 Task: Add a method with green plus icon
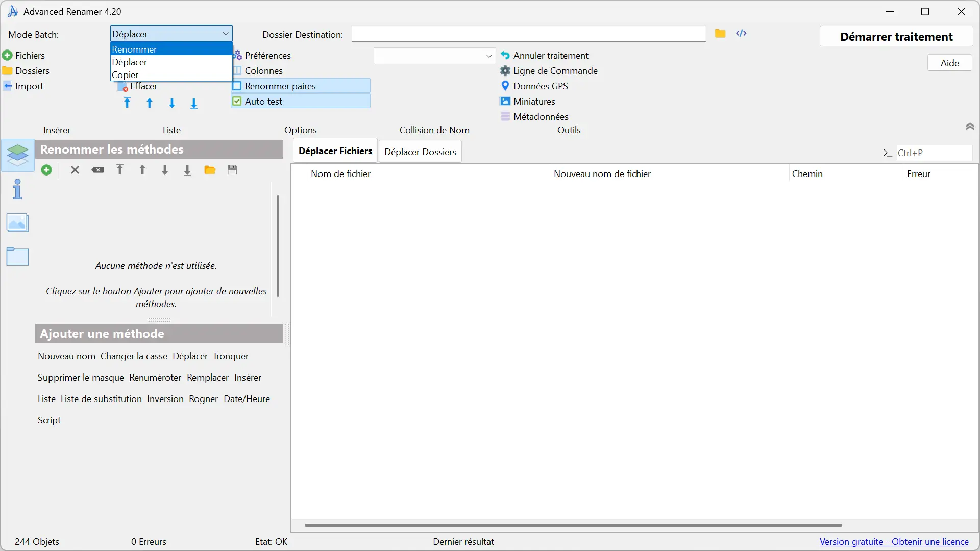46,170
